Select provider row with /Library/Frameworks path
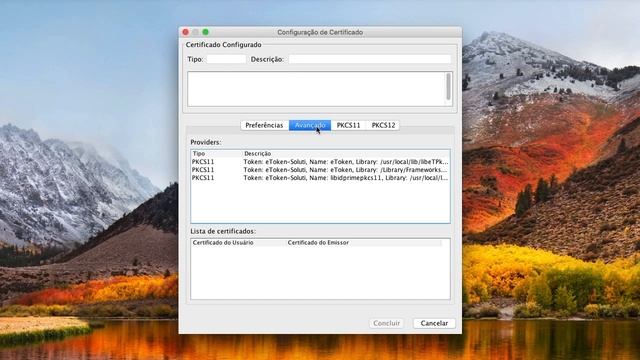The width and height of the screenshot is (640, 360). pyautogui.click(x=320, y=170)
